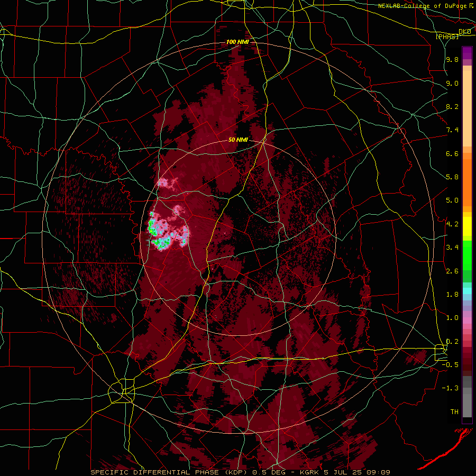
Task: Click the TH threshold label on the scale
Action: pyautogui.click(x=454, y=412)
